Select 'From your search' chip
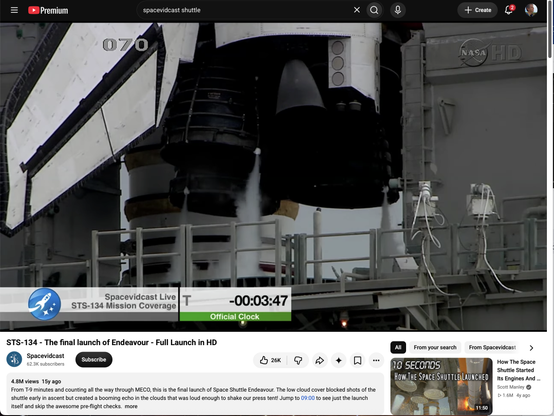The height and width of the screenshot is (416, 554). click(x=435, y=347)
